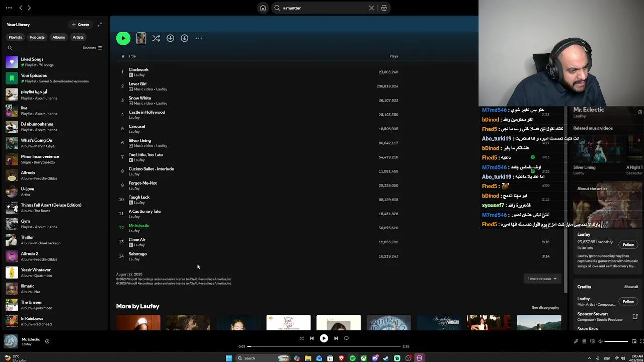Add Mr. Eclectic to Liked Songs from now playing
Image resolution: width=644 pixels, height=362 pixels.
click(47, 341)
